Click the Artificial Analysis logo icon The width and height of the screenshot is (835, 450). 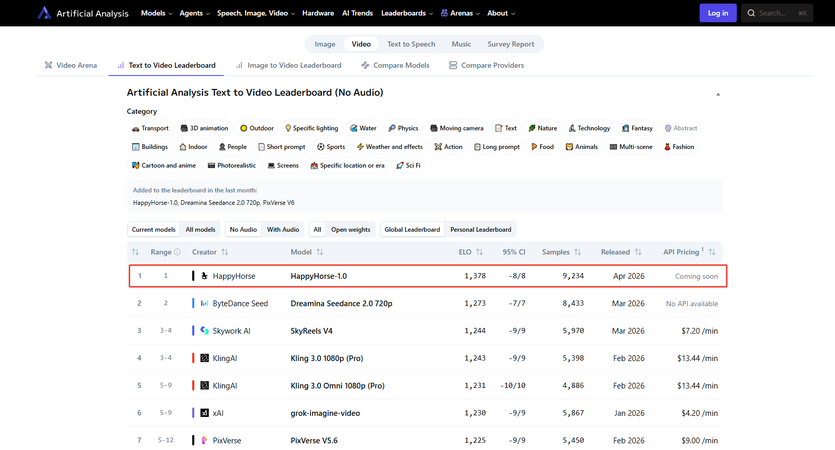click(44, 13)
